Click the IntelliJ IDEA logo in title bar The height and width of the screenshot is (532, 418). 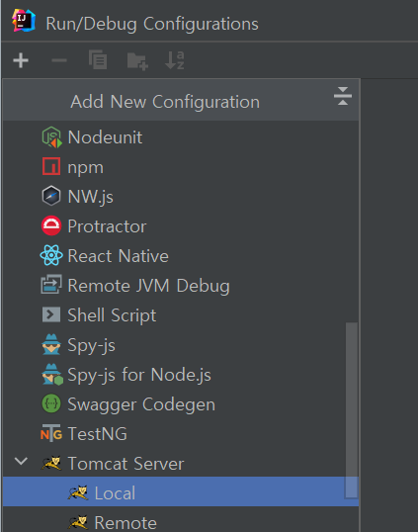point(24,21)
